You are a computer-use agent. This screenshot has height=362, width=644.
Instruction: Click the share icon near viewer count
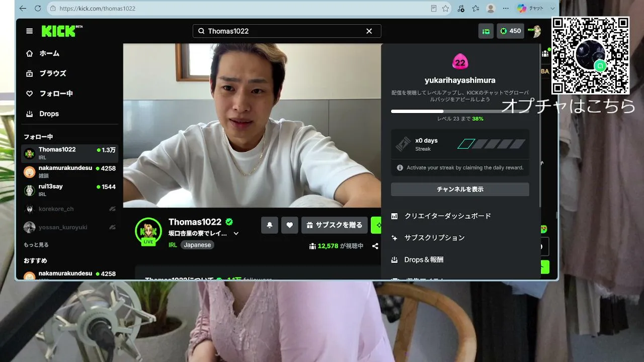point(375,246)
